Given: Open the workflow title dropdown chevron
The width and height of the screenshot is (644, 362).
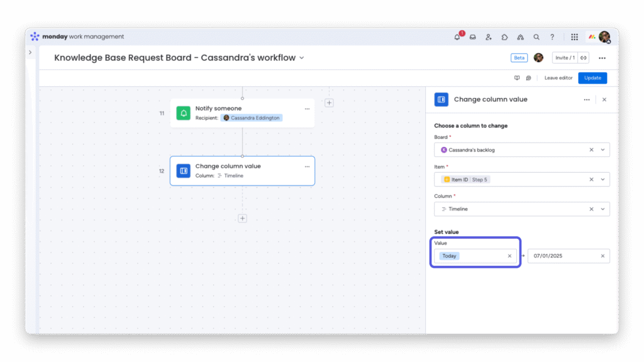Looking at the screenshot, I should click(302, 58).
